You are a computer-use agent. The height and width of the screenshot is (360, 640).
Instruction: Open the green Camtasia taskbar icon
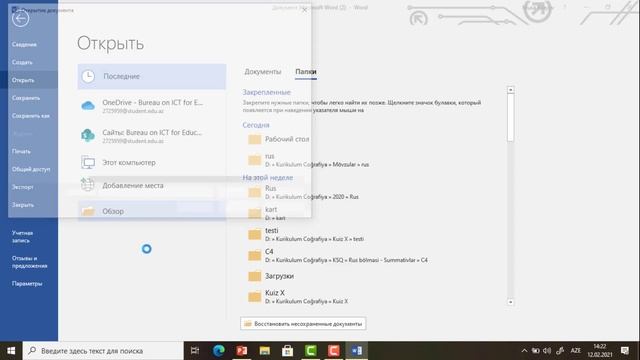310,351
